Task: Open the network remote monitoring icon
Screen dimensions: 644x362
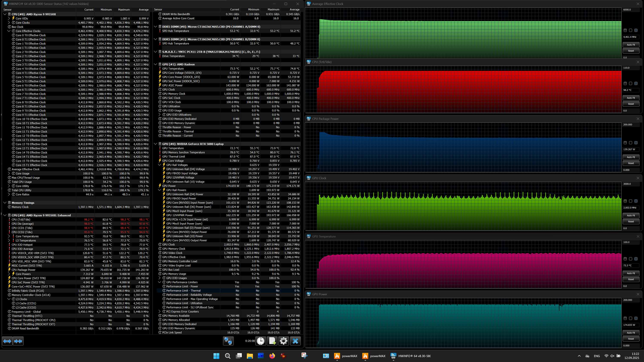Action: [x=228, y=341]
